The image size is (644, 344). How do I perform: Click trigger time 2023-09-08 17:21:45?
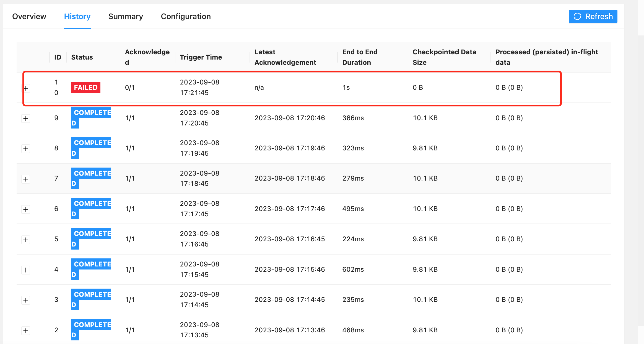(x=199, y=87)
